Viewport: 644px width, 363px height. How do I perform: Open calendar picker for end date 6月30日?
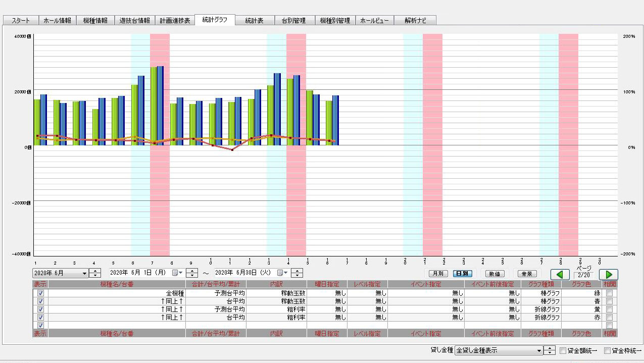click(282, 273)
